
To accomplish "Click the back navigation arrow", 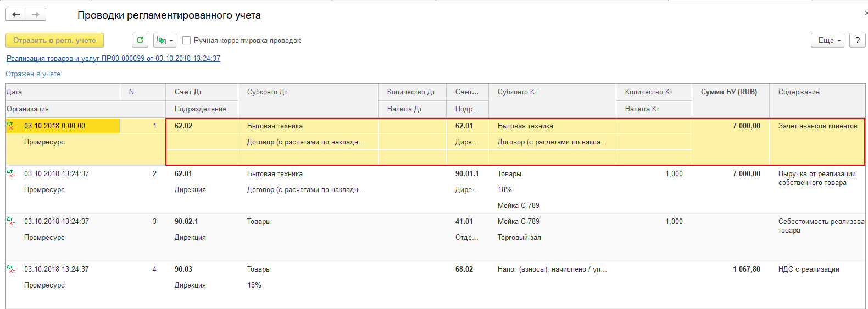I will 16,15.
